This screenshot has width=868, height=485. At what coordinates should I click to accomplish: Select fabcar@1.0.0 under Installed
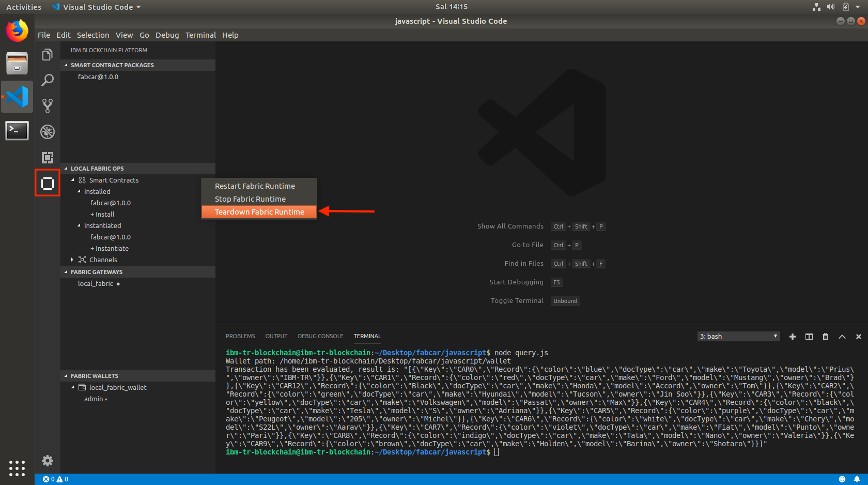pyautogui.click(x=111, y=203)
